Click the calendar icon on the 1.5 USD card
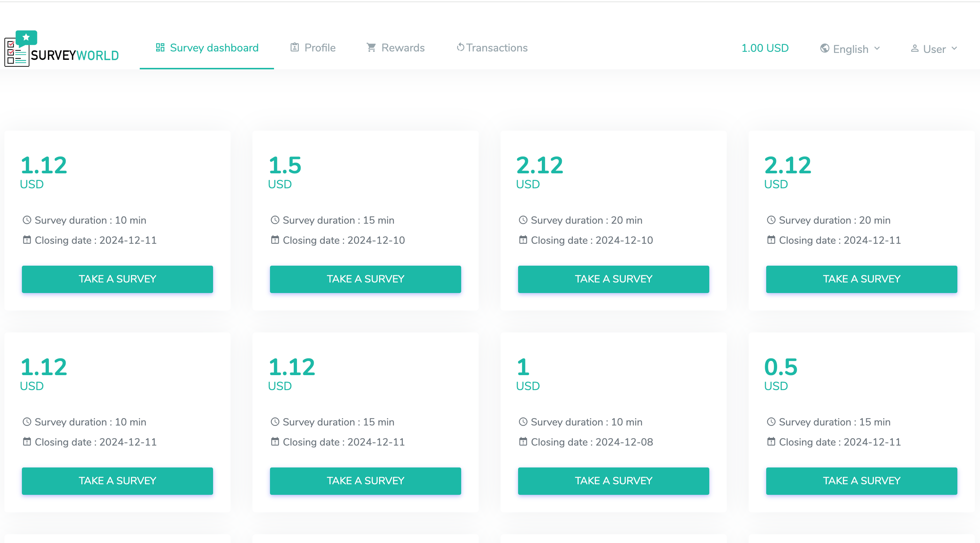 [275, 240]
